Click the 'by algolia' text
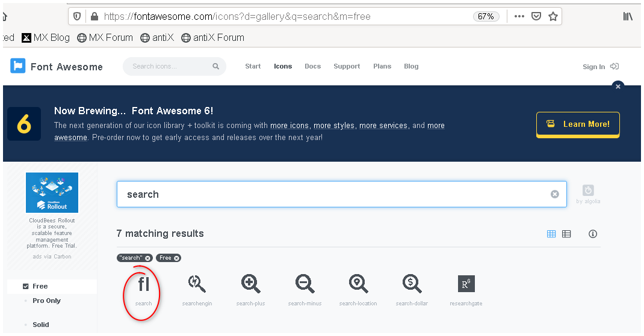The image size is (644, 336). (x=588, y=201)
